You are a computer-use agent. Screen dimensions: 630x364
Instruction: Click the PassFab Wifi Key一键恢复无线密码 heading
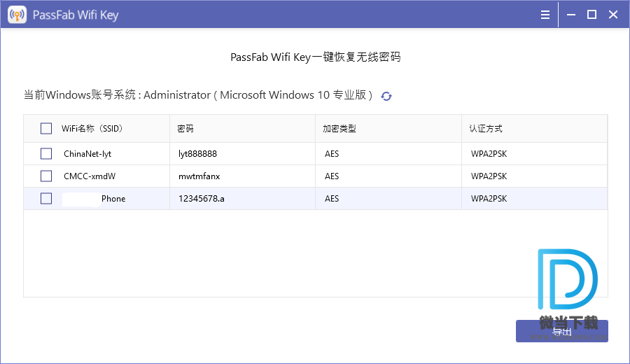click(x=316, y=57)
